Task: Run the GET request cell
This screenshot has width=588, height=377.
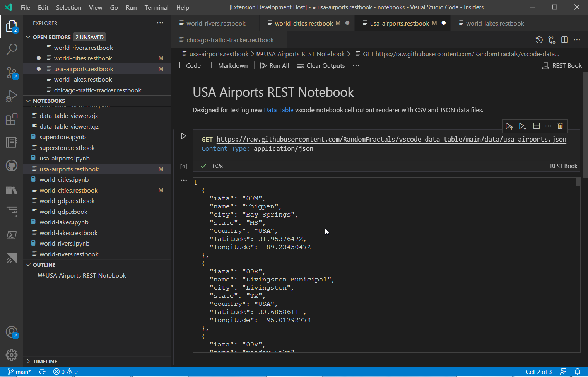Action: 183,136
